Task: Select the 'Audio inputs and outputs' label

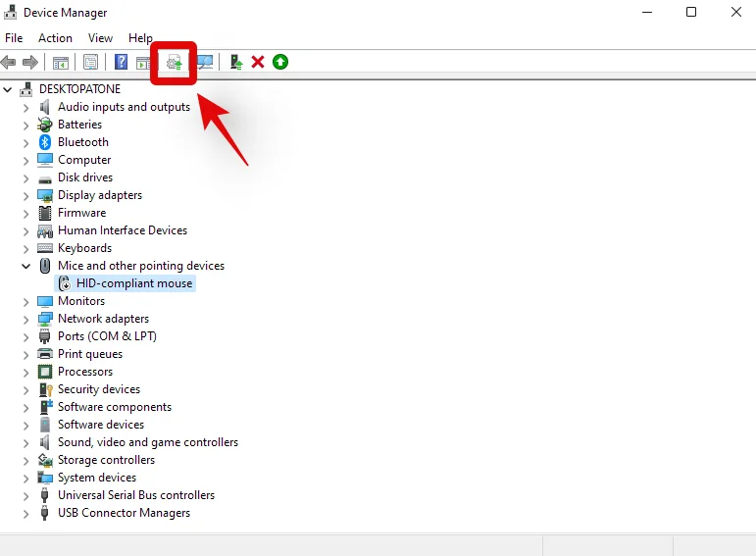Action: 124,107
